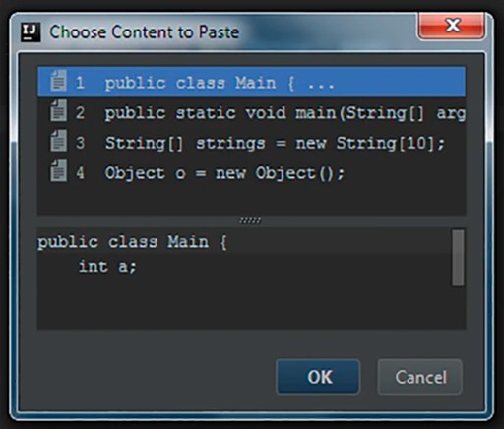Click number 2 label in list
Screen dimensions: 504x429
coord(80,112)
